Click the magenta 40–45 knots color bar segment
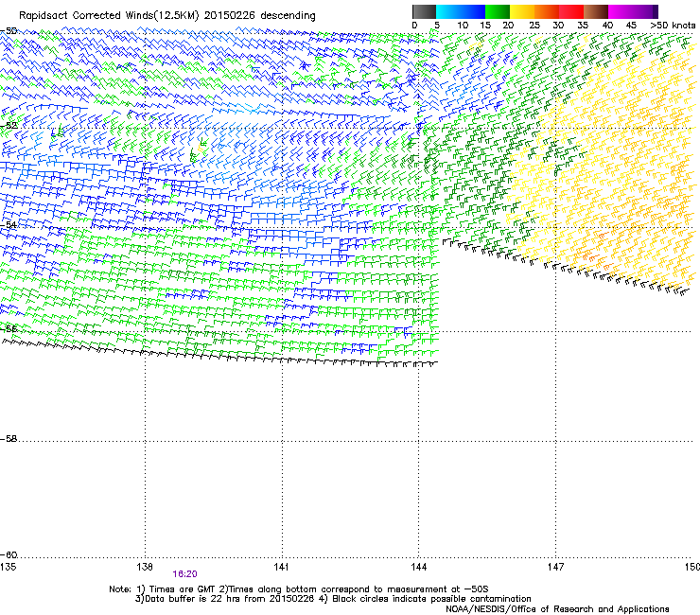The width and height of the screenshot is (700, 615). [621, 11]
